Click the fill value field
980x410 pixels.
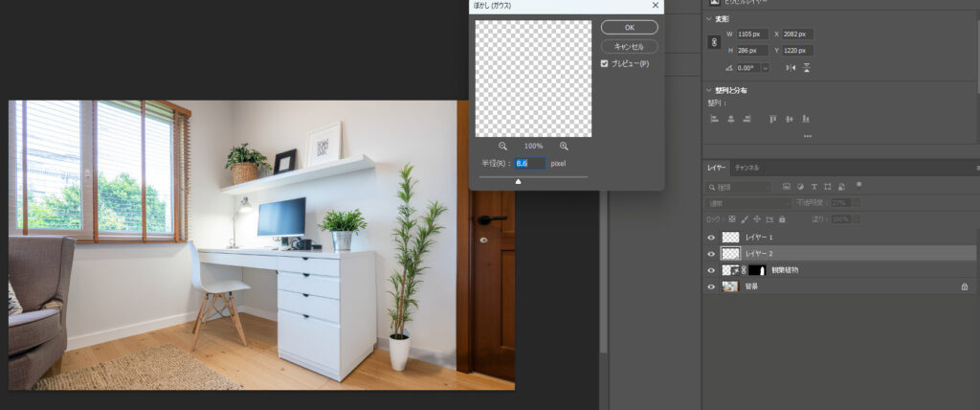click(842, 219)
